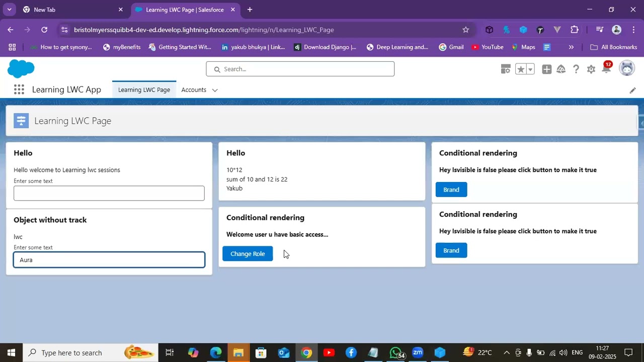This screenshot has height=362, width=644.
Task: Click the input field containing Aura
Action: coord(109,259)
